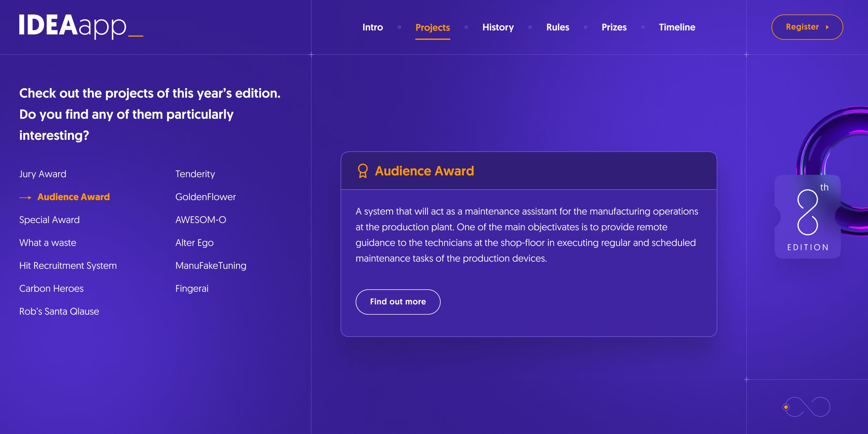Click the IDEAapp logo

coord(81,26)
